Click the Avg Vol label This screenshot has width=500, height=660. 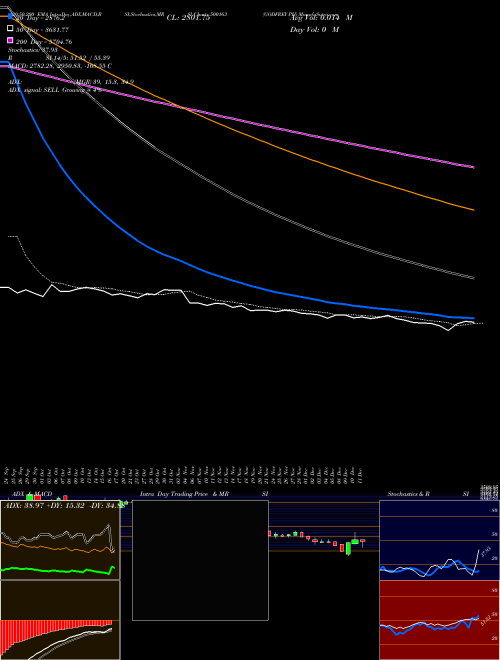[x=321, y=18]
